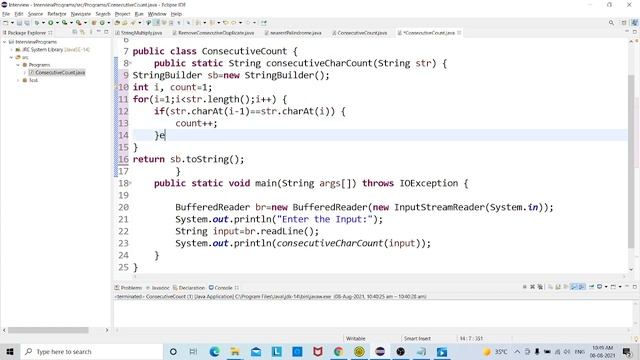Open the Refactor menu
640x360 pixels.
coord(57,14)
